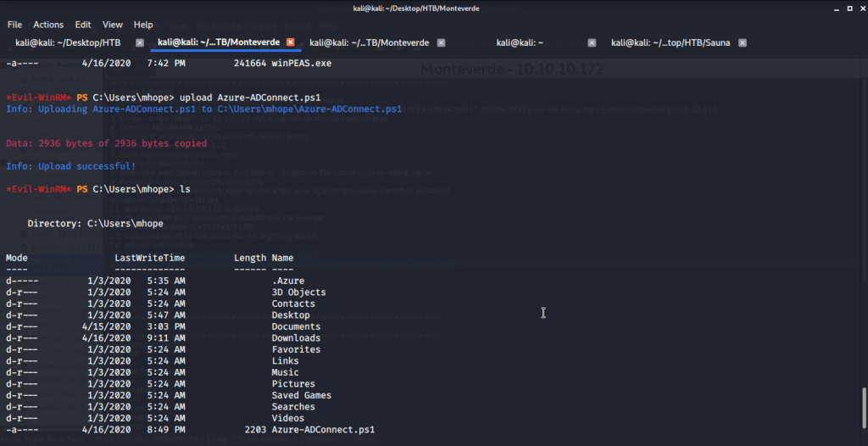The width and height of the screenshot is (868, 446).
Task: Close the kali@kali: ~/Desktop/HTB tab
Action: click(x=138, y=42)
